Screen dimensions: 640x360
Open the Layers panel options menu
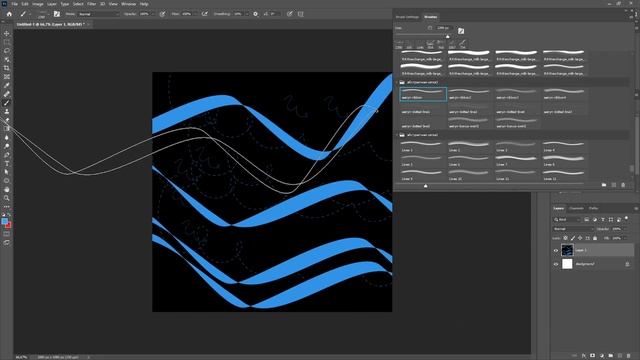[x=636, y=209]
